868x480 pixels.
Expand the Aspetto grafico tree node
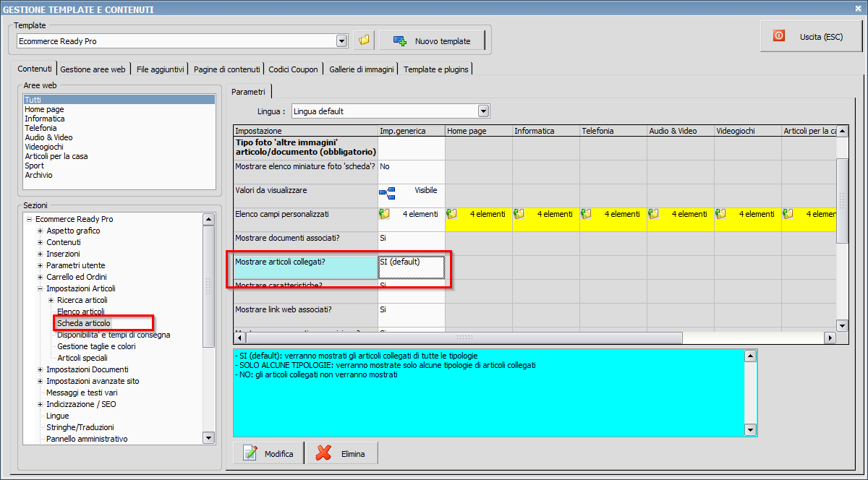coord(41,231)
